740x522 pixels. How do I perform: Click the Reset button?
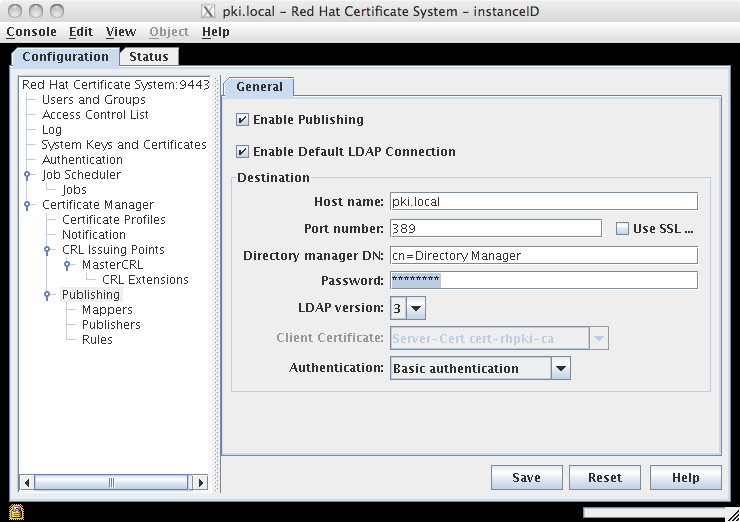[x=605, y=478]
